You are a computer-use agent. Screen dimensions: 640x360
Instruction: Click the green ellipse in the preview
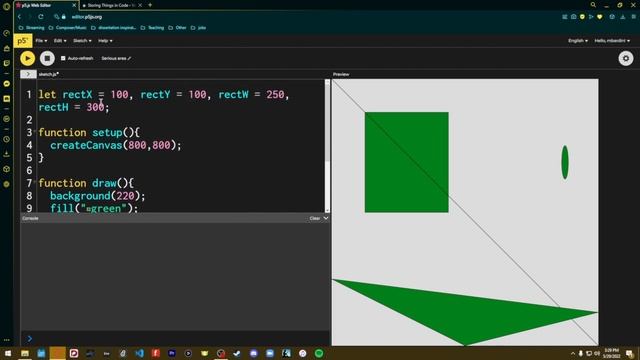click(x=565, y=162)
